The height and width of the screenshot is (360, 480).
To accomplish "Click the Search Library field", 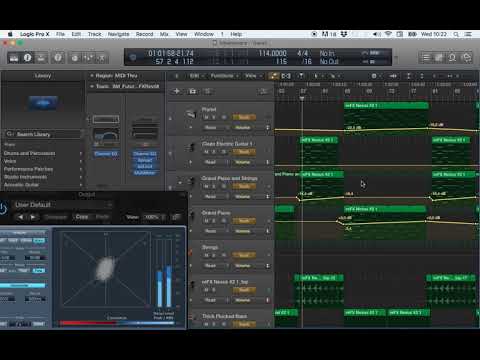I will coord(43,134).
